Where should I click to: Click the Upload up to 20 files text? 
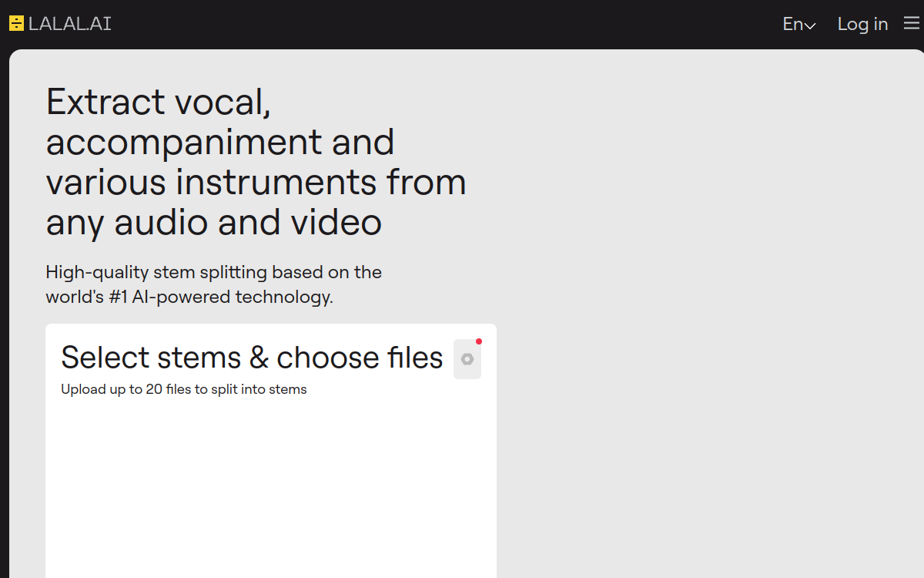pyautogui.click(x=183, y=389)
